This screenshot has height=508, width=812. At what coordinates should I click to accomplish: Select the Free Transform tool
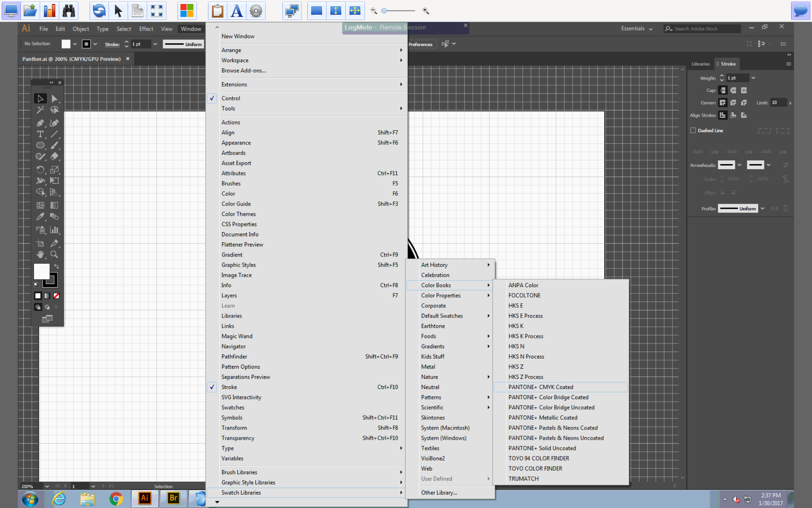[x=54, y=180]
